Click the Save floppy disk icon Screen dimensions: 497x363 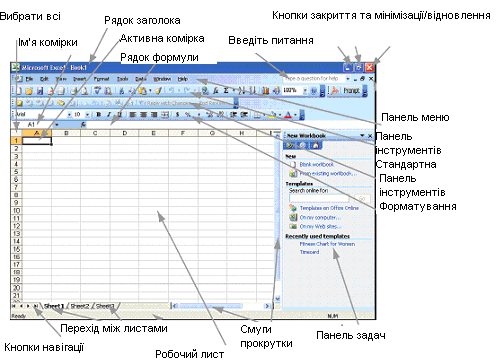[x=40, y=91]
